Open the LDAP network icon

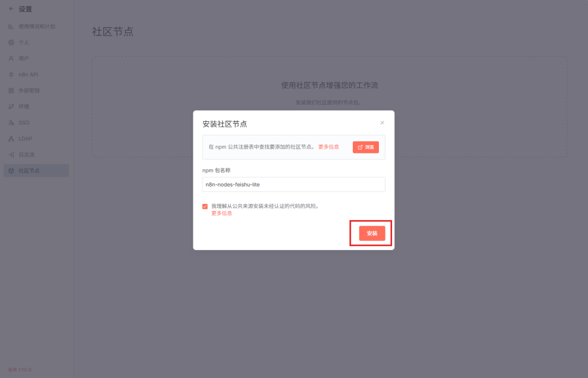point(11,139)
